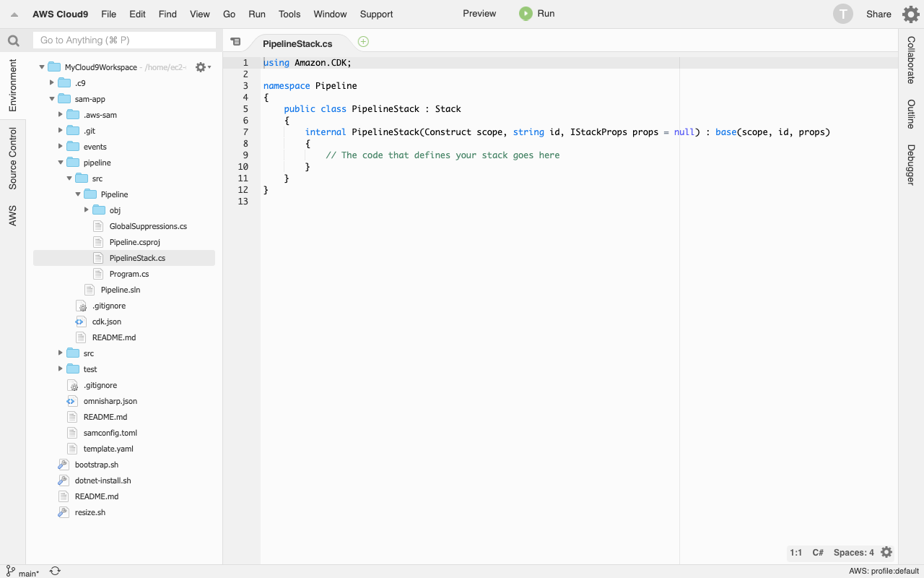Expand the obj folder
Image resolution: width=924 pixels, height=578 pixels.
click(87, 210)
